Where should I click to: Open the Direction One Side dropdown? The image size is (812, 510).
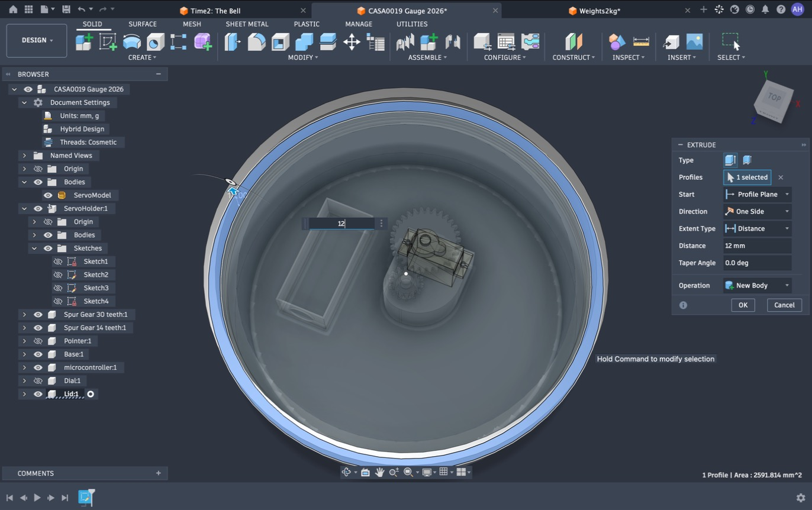point(758,211)
